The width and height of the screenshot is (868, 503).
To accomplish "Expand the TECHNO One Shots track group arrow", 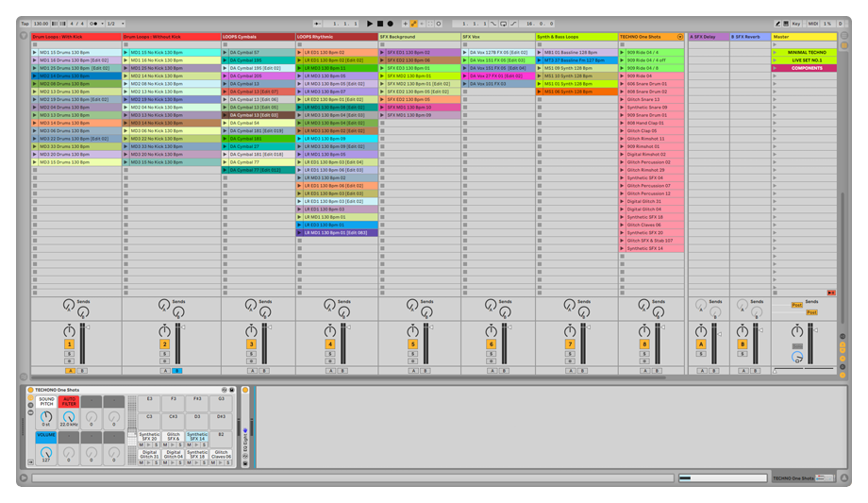I will tap(680, 37).
